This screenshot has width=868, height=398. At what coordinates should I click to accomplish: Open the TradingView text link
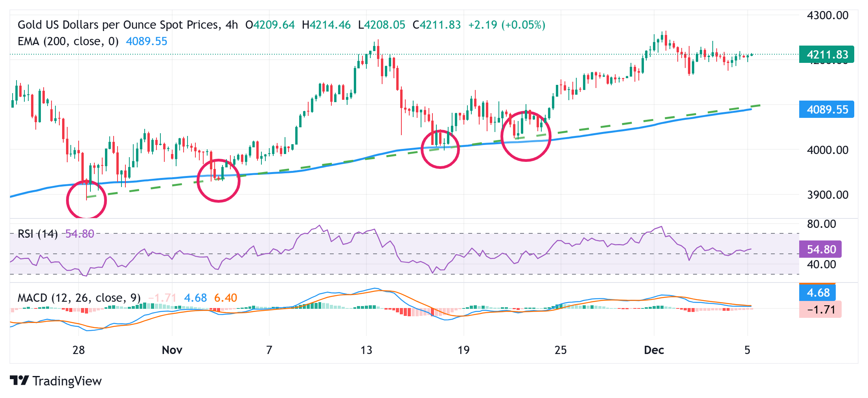67,381
